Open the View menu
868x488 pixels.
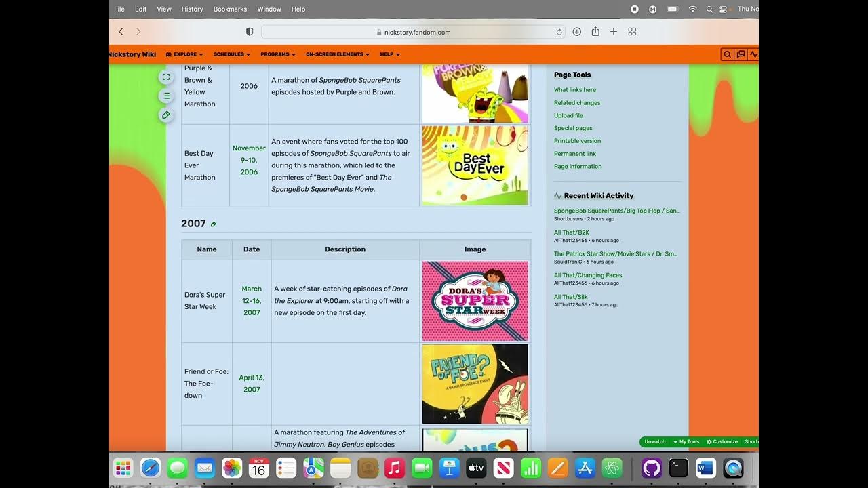click(x=164, y=9)
